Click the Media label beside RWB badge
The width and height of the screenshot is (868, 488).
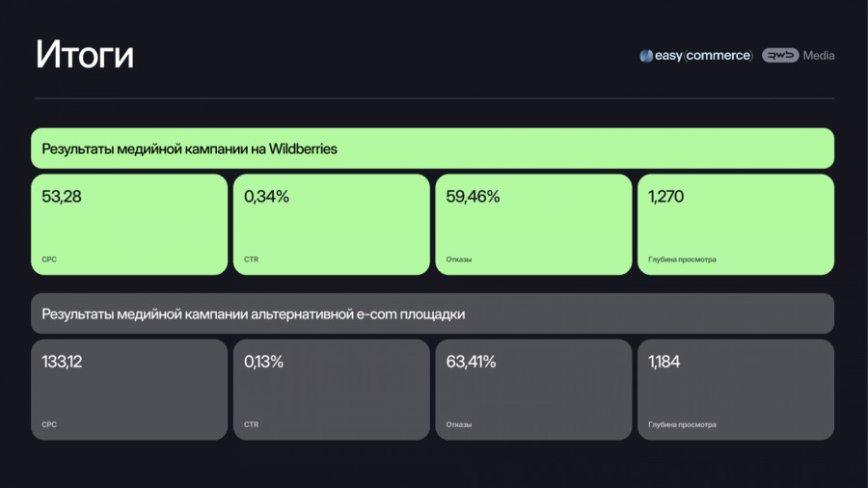819,56
